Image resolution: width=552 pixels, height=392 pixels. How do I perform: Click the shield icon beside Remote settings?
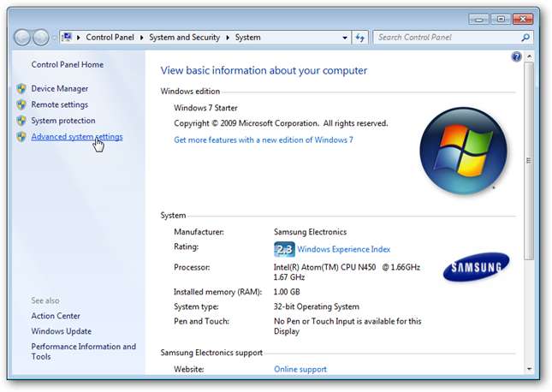pyautogui.click(x=21, y=105)
